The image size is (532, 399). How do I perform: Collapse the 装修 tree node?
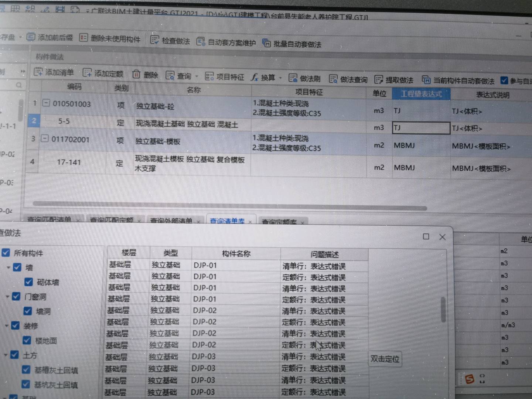6,325
